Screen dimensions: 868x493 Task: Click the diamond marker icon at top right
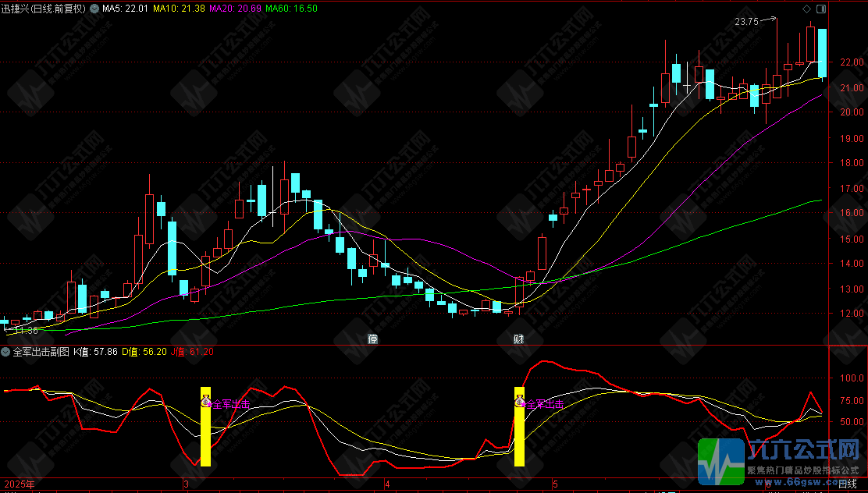click(806, 9)
